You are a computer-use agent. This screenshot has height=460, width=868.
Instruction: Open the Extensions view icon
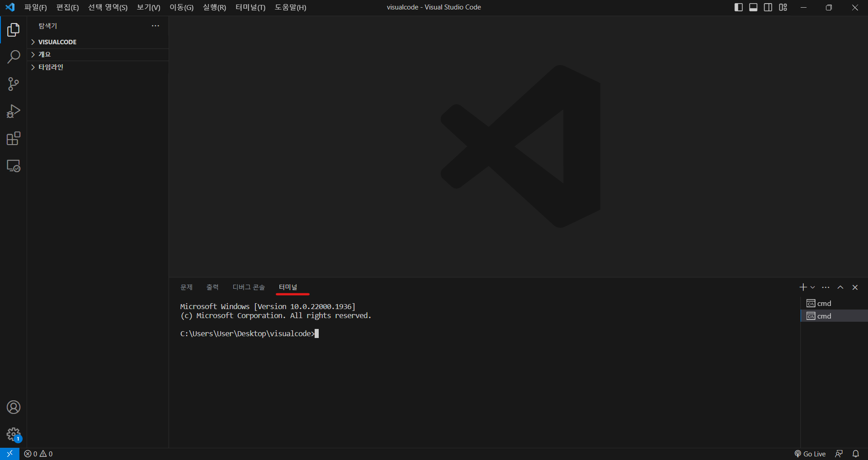pos(14,138)
